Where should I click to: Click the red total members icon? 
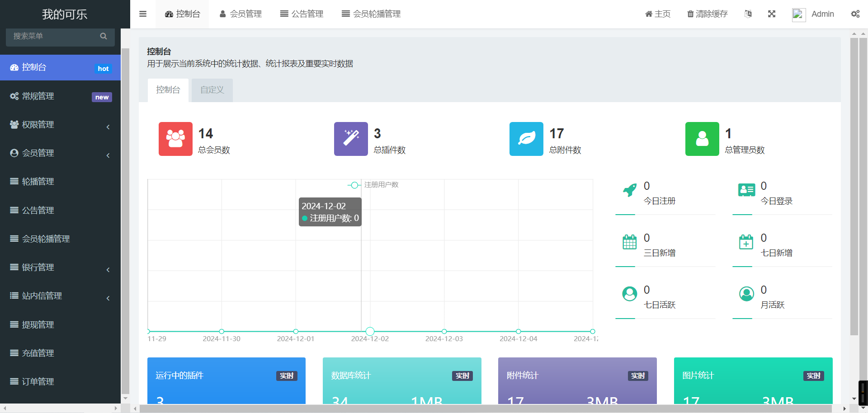(x=175, y=139)
